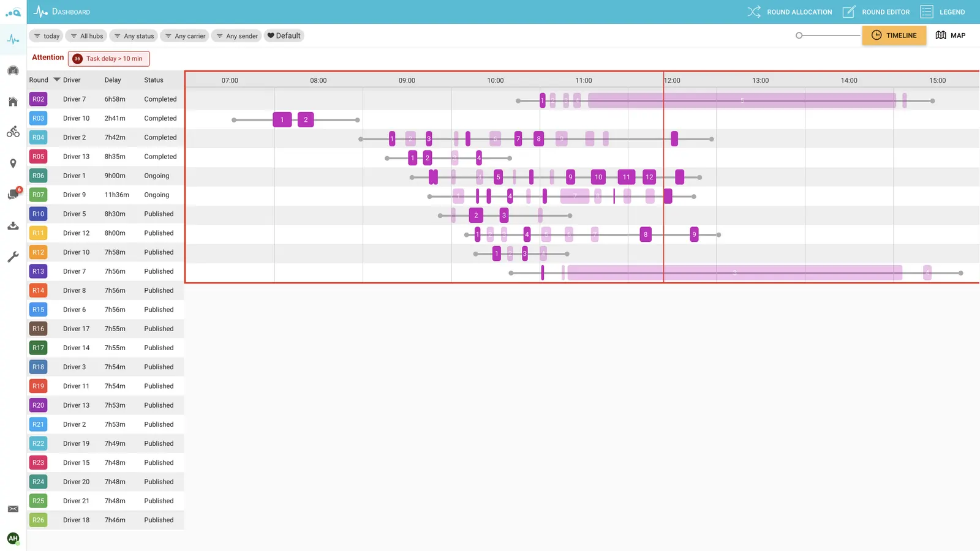Open the mail envelope icon in sidebar
This screenshot has height=551, width=980.
click(13, 509)
